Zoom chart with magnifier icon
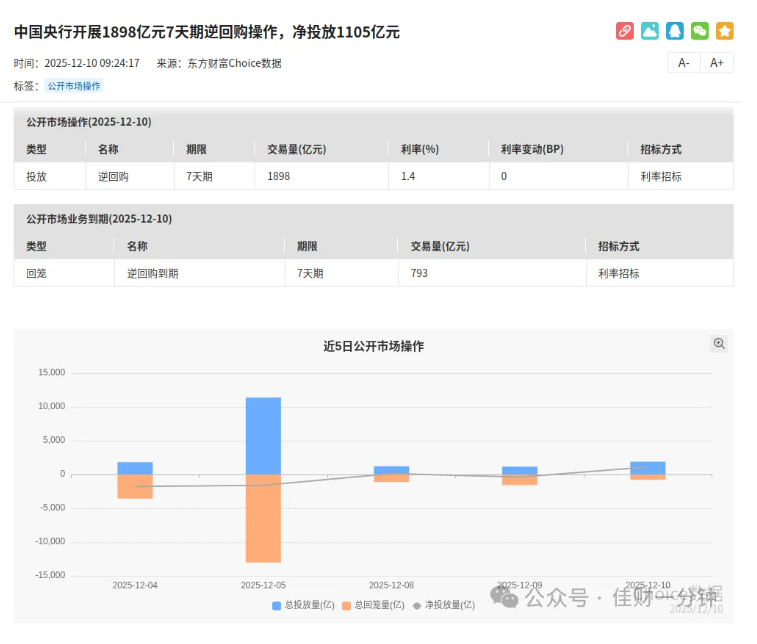Viewport: 757px width, 644px height. tap(719, 343)
